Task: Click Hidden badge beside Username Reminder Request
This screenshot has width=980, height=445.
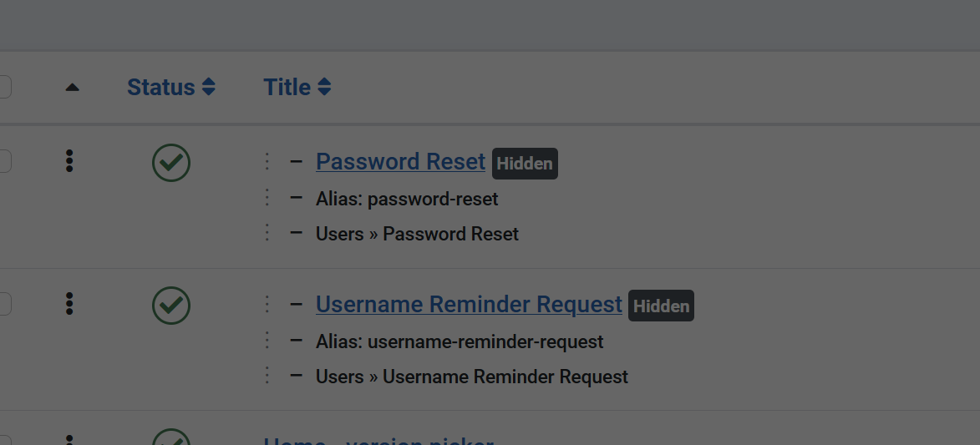Action: 661,306
